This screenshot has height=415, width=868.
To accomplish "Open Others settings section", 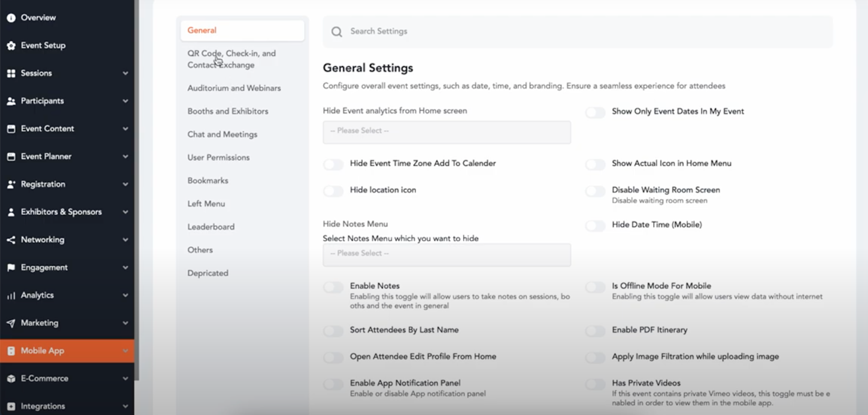I will [200, 250].
